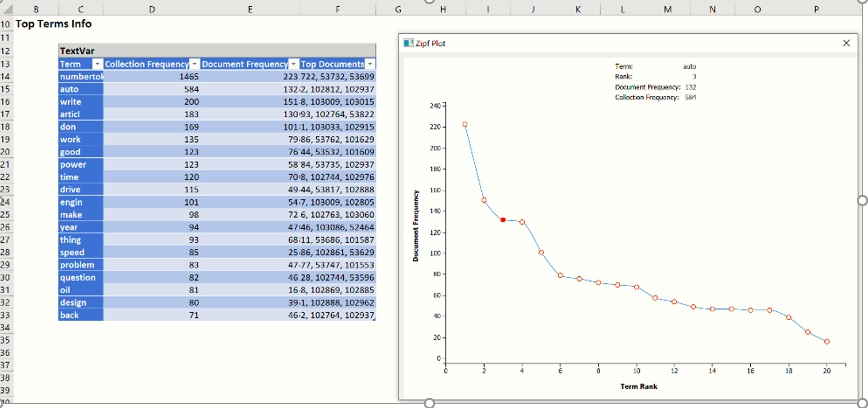The height and width of the screenshot is (408, 868).
Task: Expand the Document Frequency filter dropdown
Action: pos(293,64)
